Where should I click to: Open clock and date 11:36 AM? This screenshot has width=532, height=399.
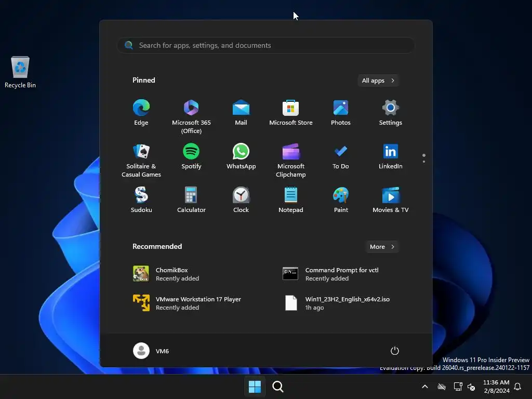496,387
